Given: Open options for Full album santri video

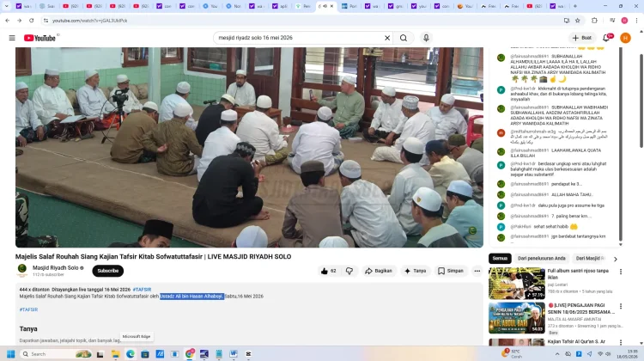Looking at the screenshot, I should click(621, 272).
